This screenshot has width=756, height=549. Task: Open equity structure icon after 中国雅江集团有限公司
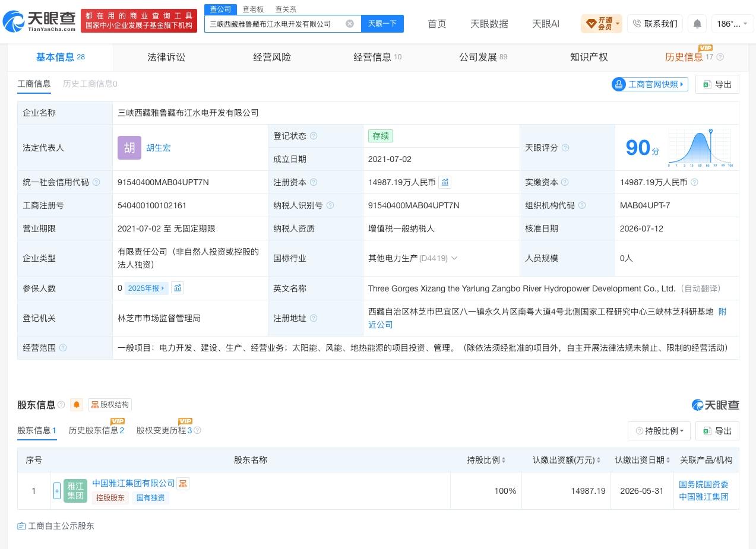pyautogui.click(x=183, y=484)
